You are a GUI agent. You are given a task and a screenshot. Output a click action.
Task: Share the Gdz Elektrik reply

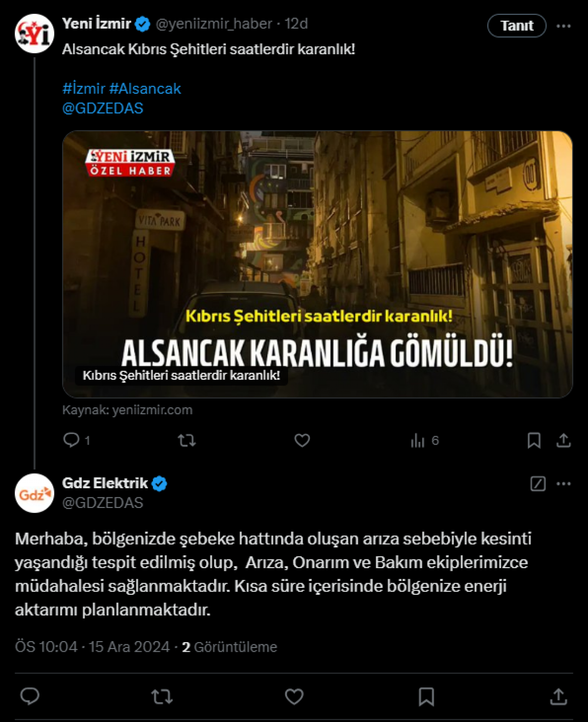[x=558, y=697]
